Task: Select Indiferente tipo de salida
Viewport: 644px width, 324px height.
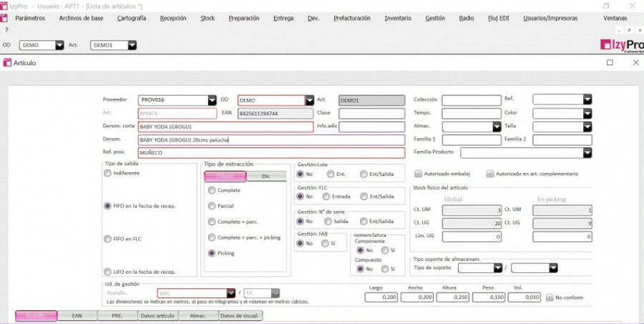Action: tap(107, 173)
